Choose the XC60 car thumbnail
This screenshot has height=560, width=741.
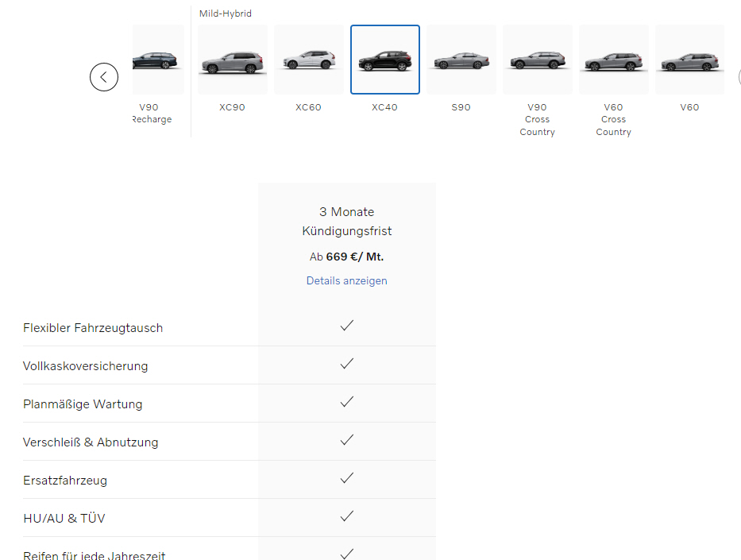(309, 60)
